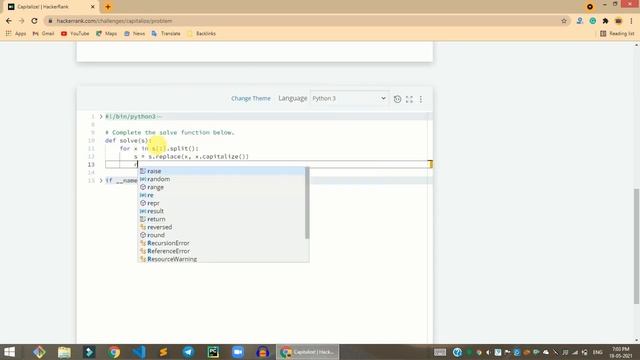Reload the HackerRank page
Image resolution: width=640 pixels, height=360 pixels.
(34, 21)
